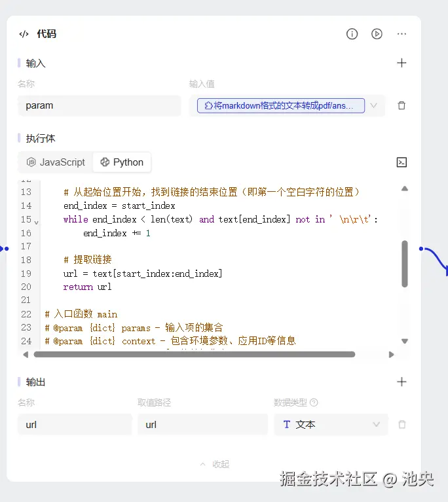
Task: Click the node's right output connector dot
Action: click(421, 249)
